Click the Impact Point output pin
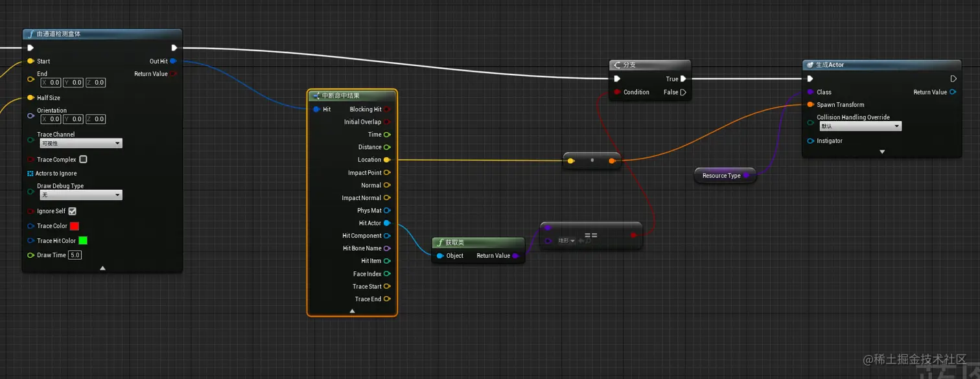 tap(387, 173)
